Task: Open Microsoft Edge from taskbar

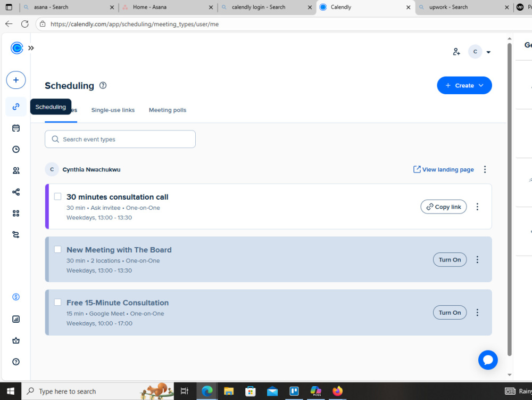Action: click(x=207, y=391)
